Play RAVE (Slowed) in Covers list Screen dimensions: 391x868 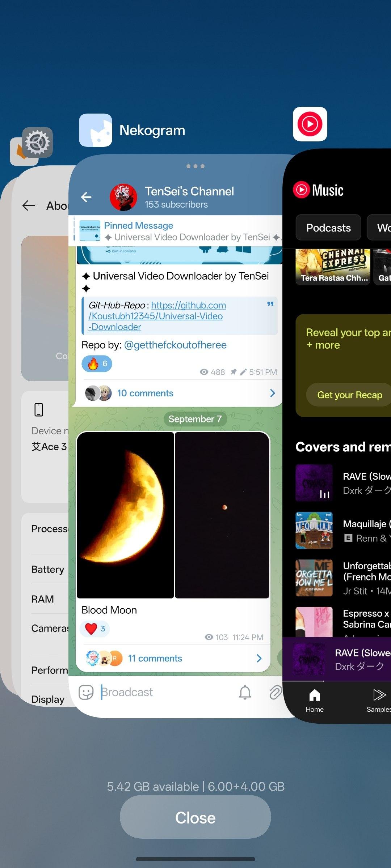343,483
